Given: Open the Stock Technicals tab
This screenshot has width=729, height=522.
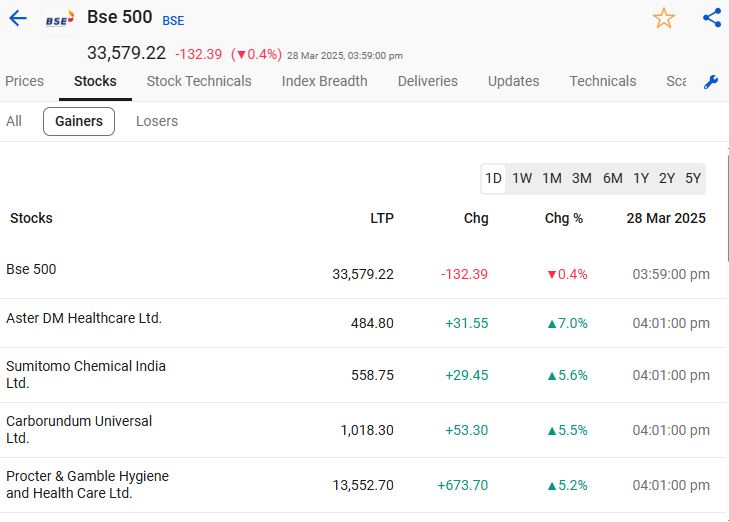Looking at the screenshot, I should tap(199, 81).
